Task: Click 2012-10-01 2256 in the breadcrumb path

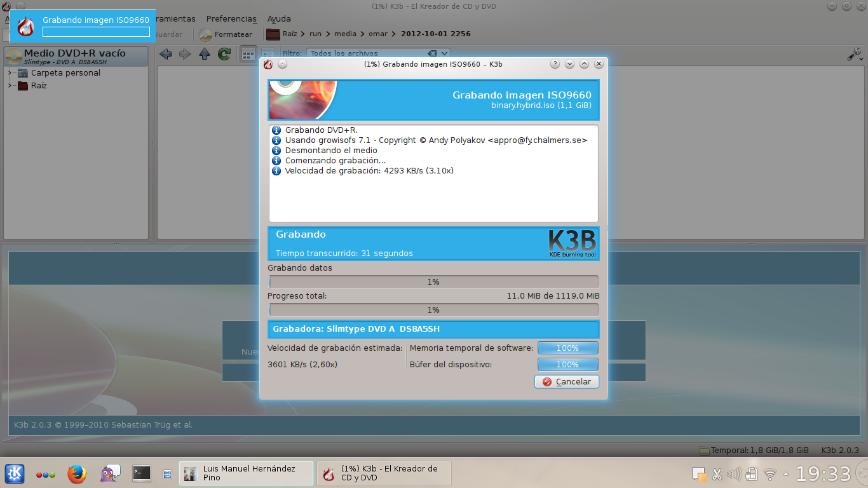Action: pyautogui.click(x=435, y=34)
